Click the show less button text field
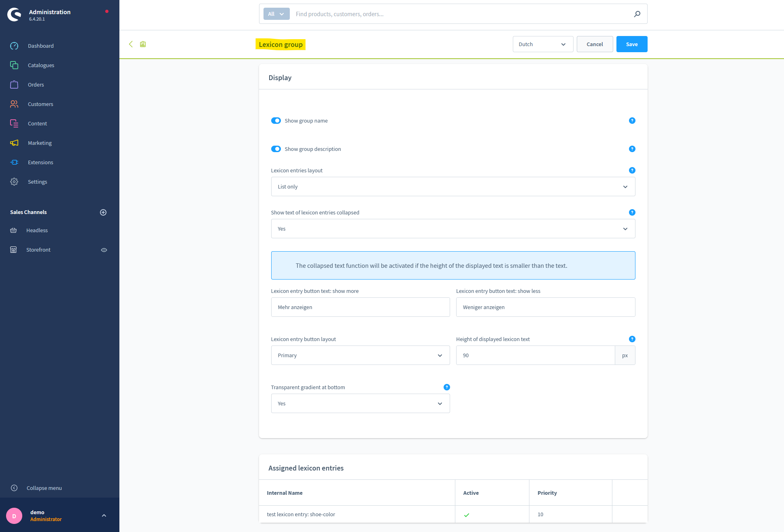The width and height of the screenshot is (784, 532). click(x=545, y=307)
